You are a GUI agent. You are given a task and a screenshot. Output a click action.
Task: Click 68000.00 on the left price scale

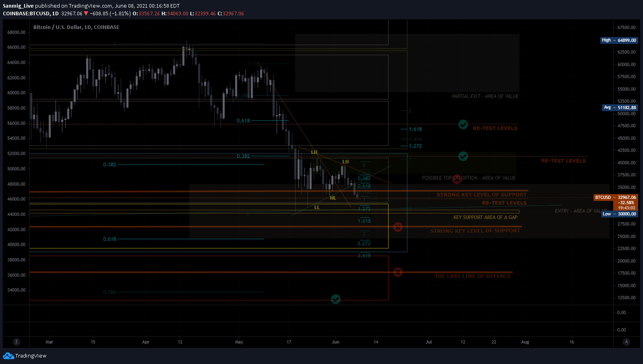(17, 32)
